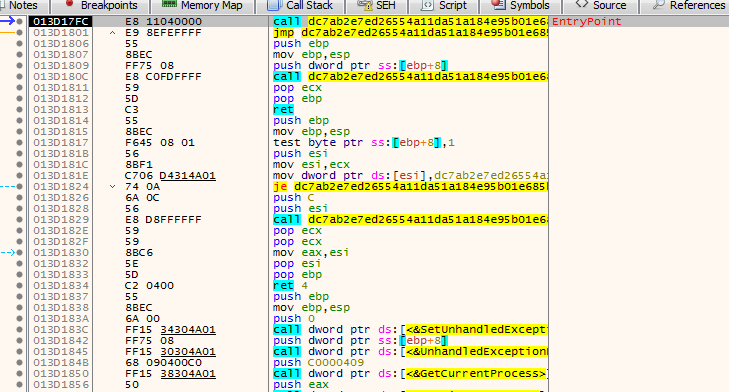Open the SEH tab

pos(377,6)
